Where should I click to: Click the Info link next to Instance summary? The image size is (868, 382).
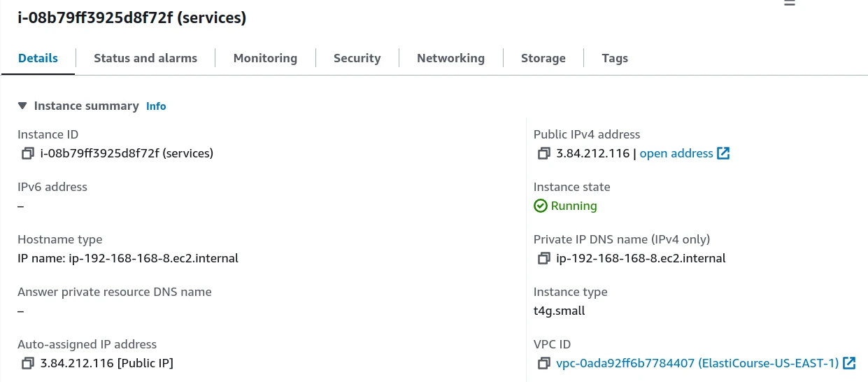(x=156, y=106)
